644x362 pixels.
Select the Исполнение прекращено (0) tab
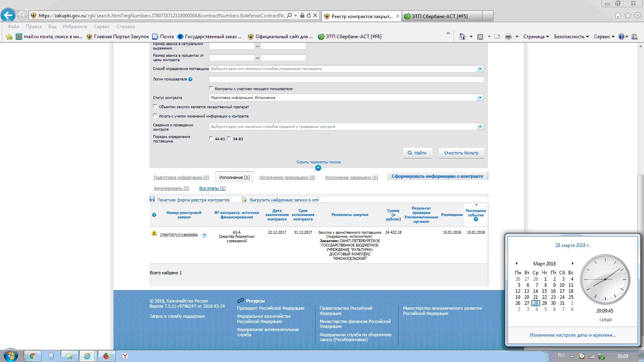287,177
